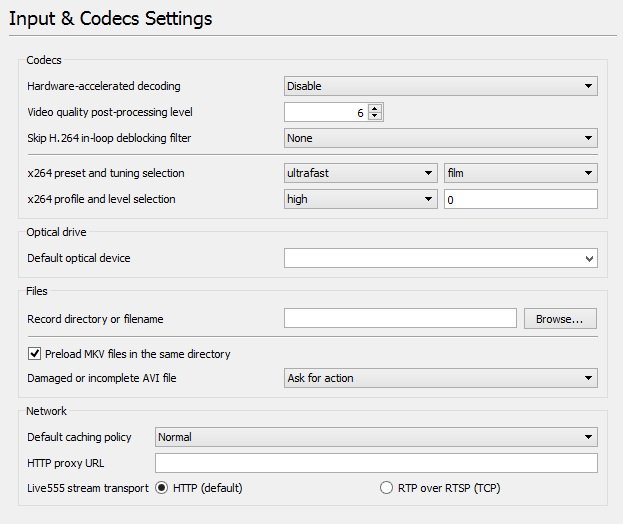This screenshot has height=524, width=623.
Task: Click the x264 level input field
Action: point(520,199)
